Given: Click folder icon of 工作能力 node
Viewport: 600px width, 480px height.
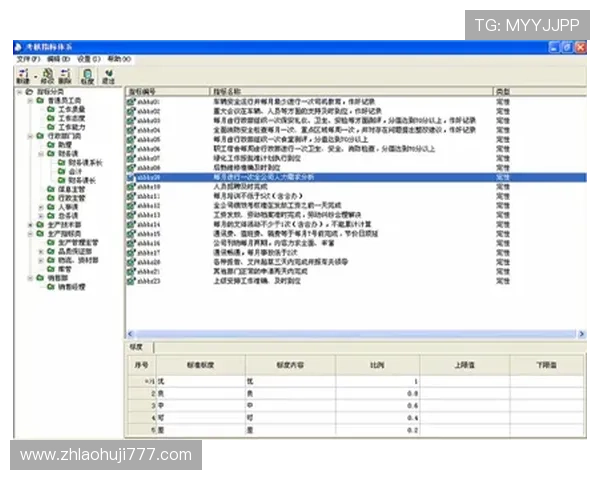Looking at the screenshot, I should [51, 127].
